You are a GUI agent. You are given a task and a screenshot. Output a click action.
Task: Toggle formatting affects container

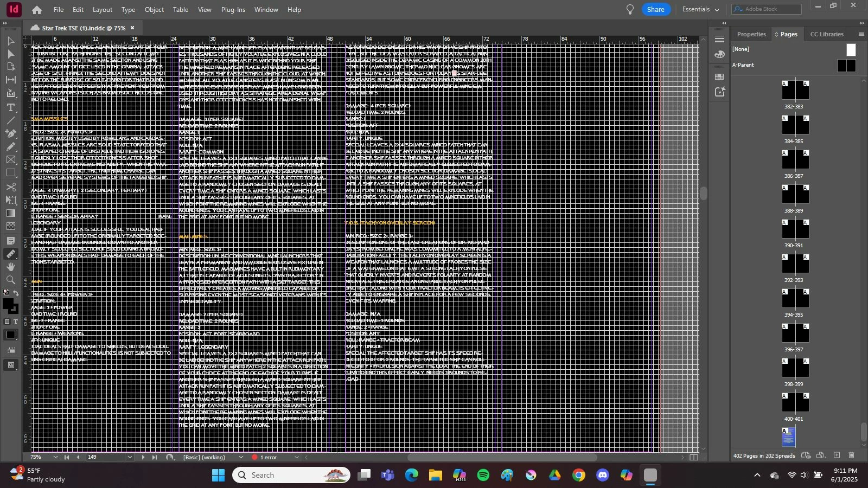click(x=7, y=322)
